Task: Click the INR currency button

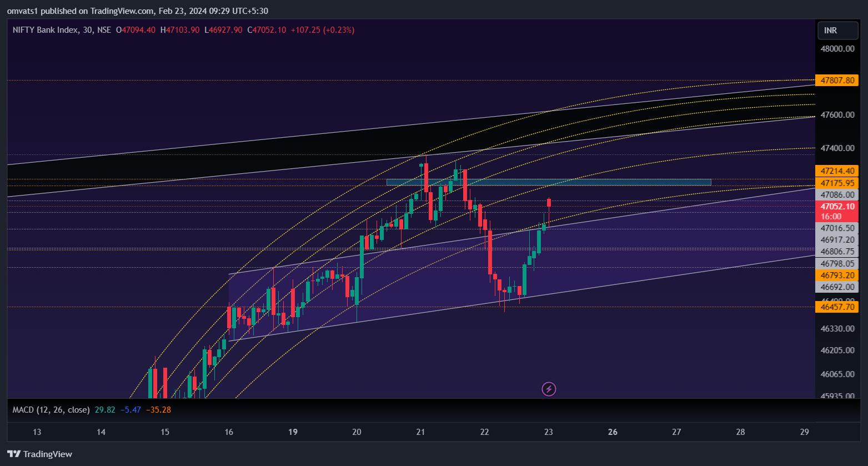Action: click(837, 31)
